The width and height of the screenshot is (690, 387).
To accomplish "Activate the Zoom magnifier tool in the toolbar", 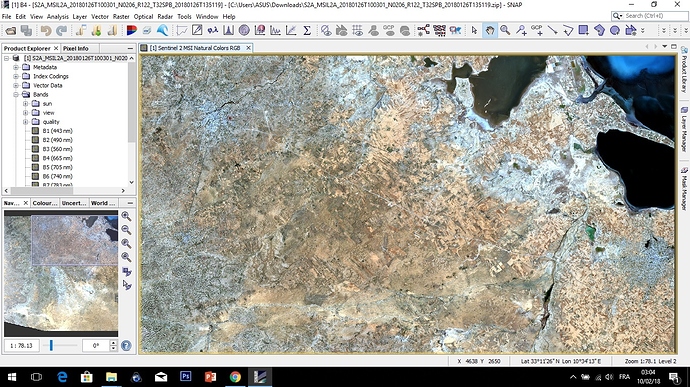I will pyautogui.click(x=505, y=30).
